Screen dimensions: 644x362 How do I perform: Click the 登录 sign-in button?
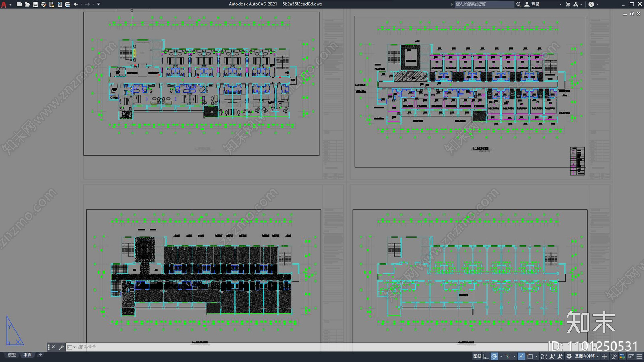coord(532,4)
